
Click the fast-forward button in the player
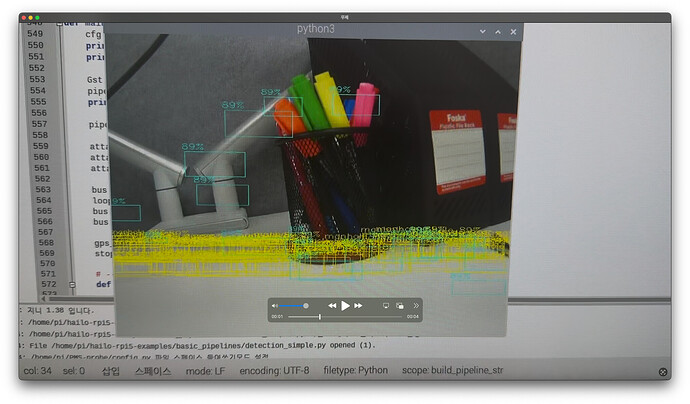[x=358, y=305]
